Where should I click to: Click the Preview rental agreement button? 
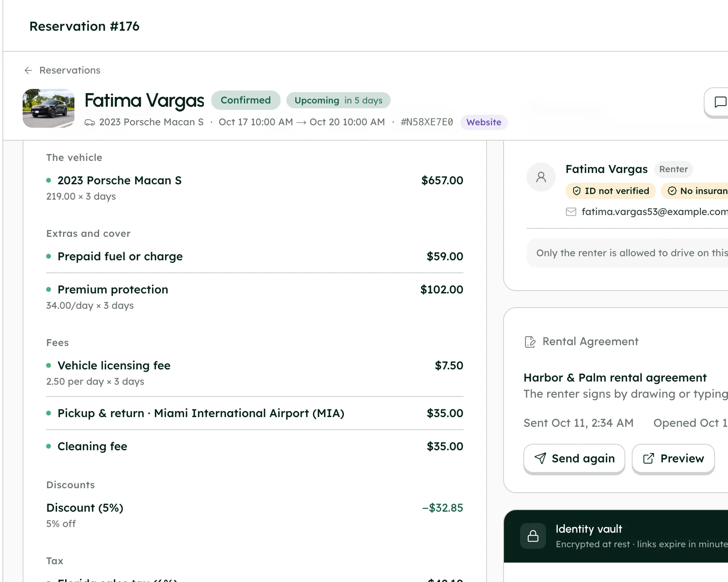(x=673, y=458)
